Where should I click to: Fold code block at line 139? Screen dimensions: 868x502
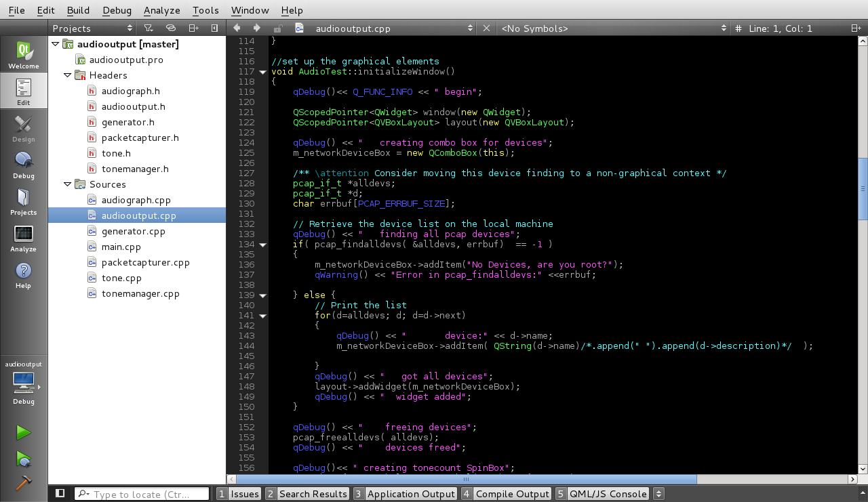[x=263, y=295]
